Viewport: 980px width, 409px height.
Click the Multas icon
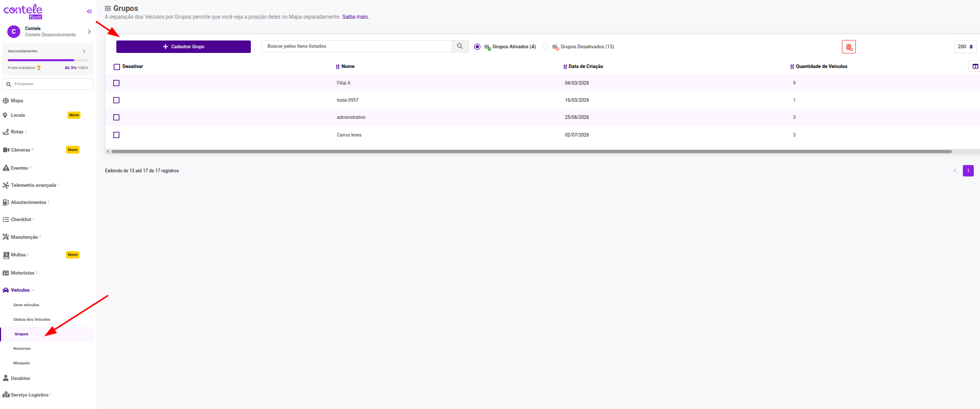(x=6, y=255)
